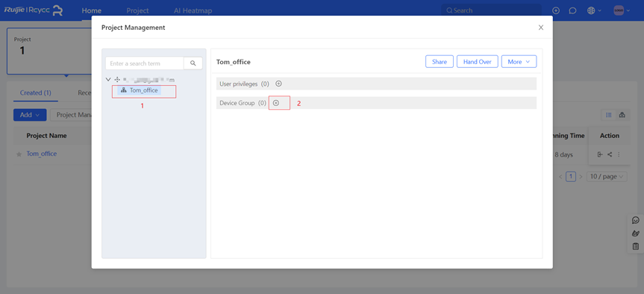Click the Hand Over button
Viewport: 644px width, 294px height.
coord(478,62)
